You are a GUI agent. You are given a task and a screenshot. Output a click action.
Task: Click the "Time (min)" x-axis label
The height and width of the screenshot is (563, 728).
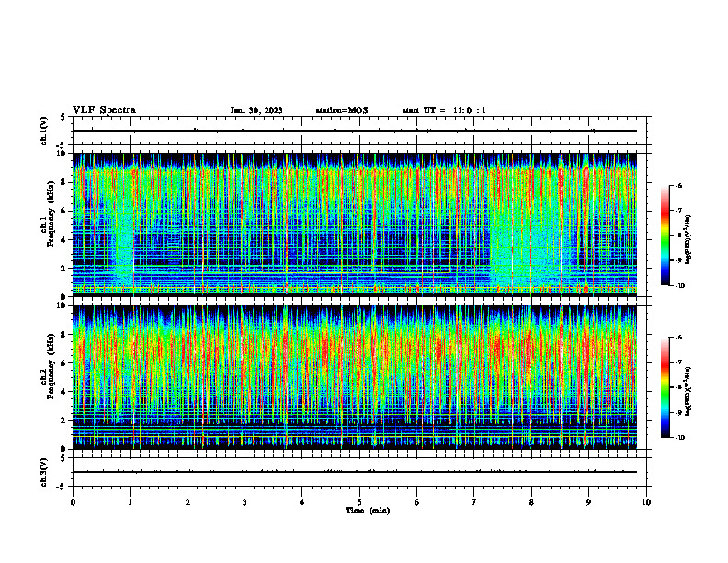[x=368, y=511]
